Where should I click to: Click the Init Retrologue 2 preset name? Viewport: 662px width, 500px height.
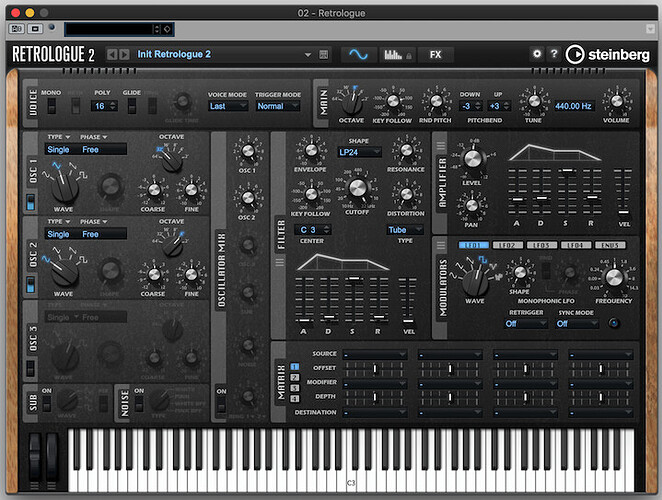click(174, 54)
